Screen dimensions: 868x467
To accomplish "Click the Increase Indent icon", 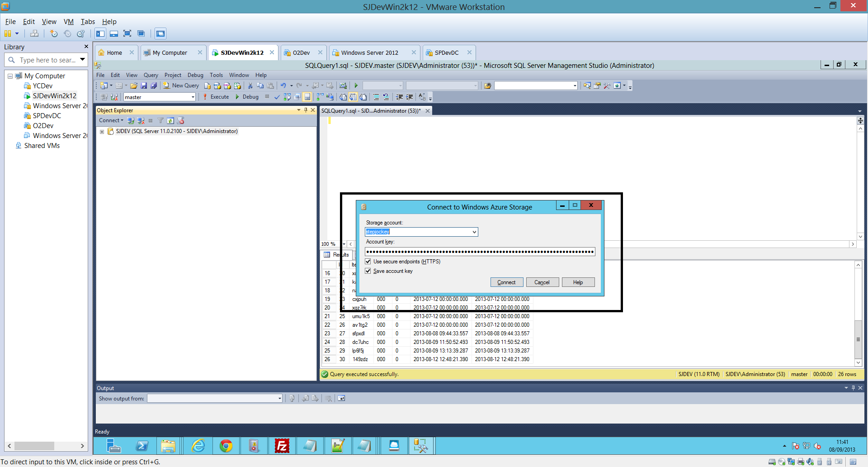I will pyautogui.click(x=410, y=97).
